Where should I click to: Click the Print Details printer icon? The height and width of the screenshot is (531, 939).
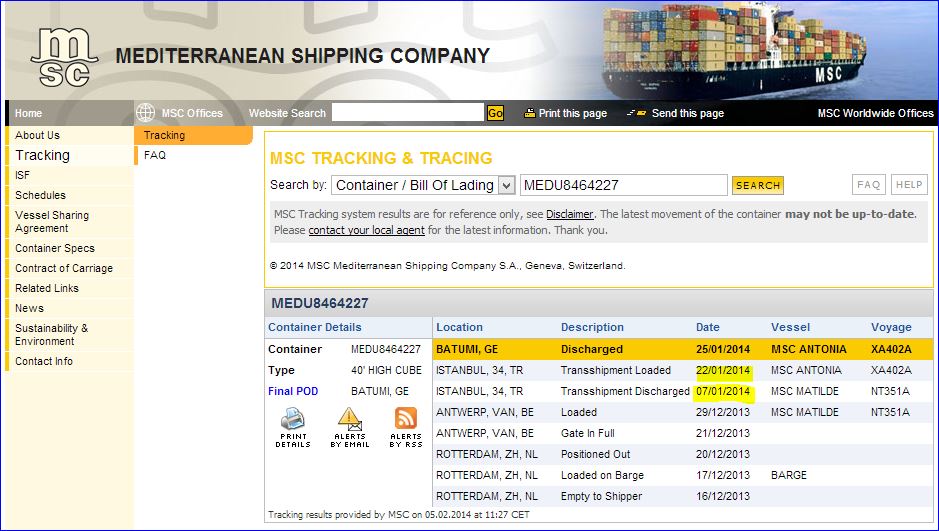point(293,418)
